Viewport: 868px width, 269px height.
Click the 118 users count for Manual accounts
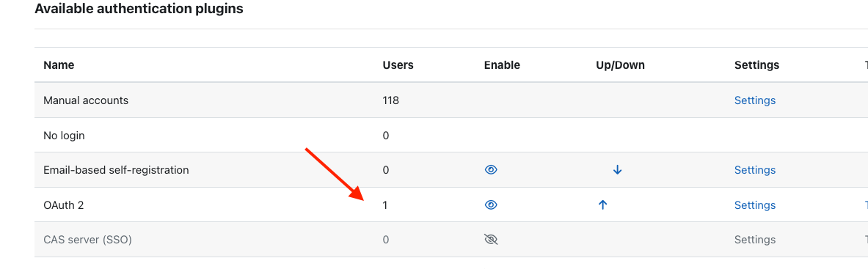tap(391, 100)
